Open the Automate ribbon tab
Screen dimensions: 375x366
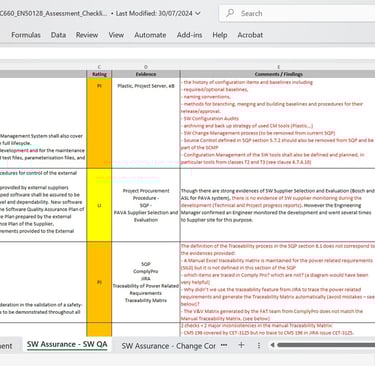point(150,35)
